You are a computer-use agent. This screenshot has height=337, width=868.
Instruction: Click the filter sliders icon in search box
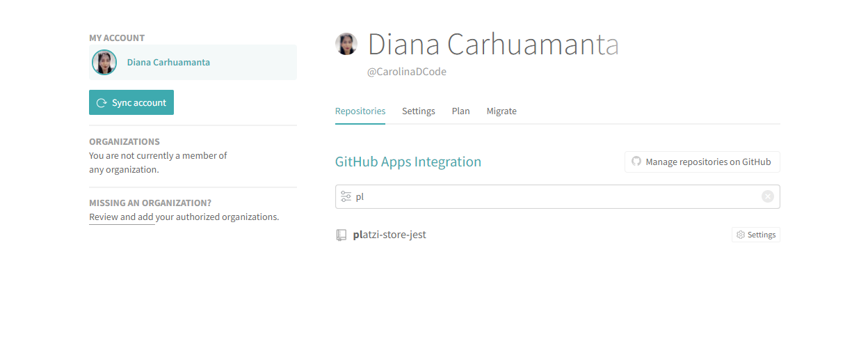[346, 197]
